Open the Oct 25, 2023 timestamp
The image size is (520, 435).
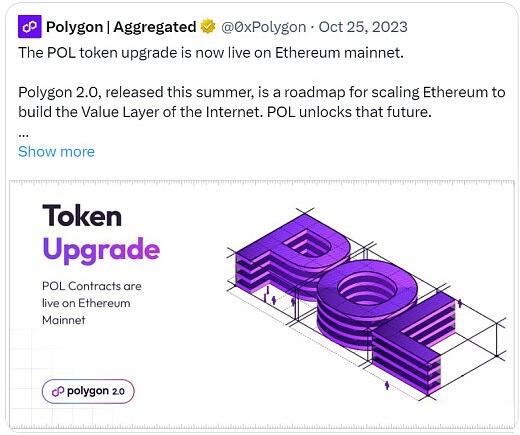click(x=363, y=27)
